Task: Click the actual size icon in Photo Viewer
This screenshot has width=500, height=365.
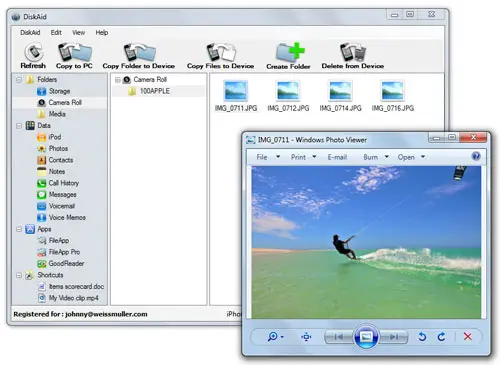Action: click(306, 337)
